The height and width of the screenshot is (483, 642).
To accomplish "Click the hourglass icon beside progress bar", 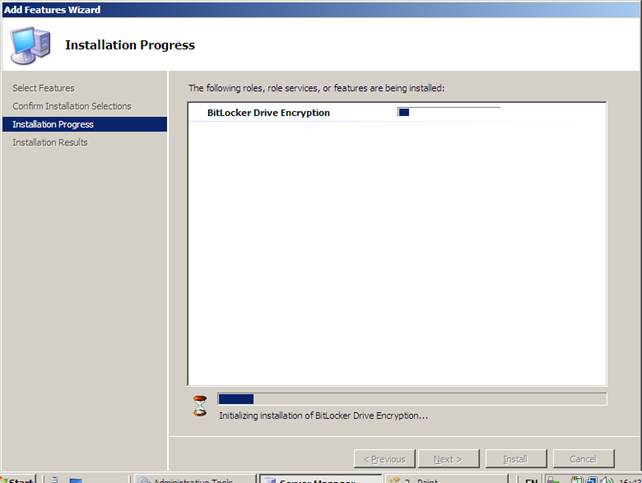I will click(x=200, y=406).
